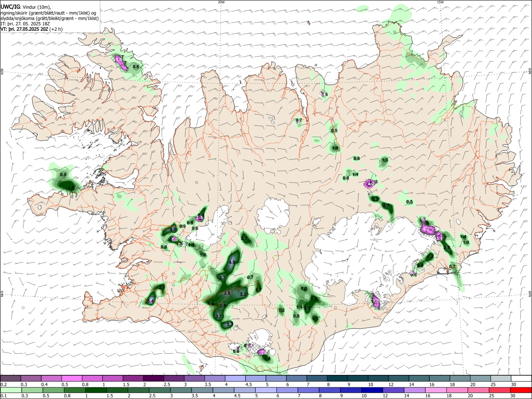The width and height of the screenshot is (532, 399).
Task: Click the 2.5 precipitation value
Action: coord(375,199)
